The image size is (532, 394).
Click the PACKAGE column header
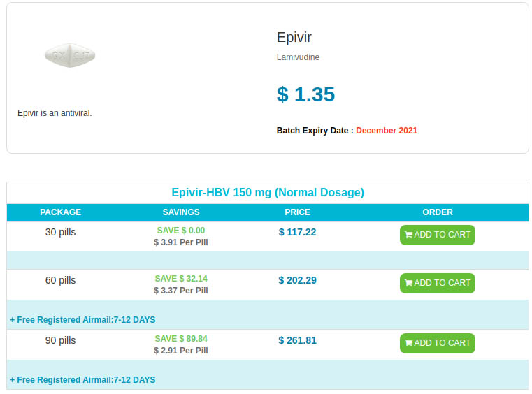tap(60, 212)
